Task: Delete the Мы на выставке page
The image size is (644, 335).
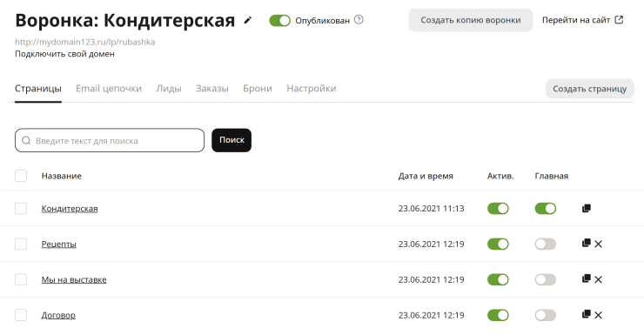Action: click(x=599, y=279)
